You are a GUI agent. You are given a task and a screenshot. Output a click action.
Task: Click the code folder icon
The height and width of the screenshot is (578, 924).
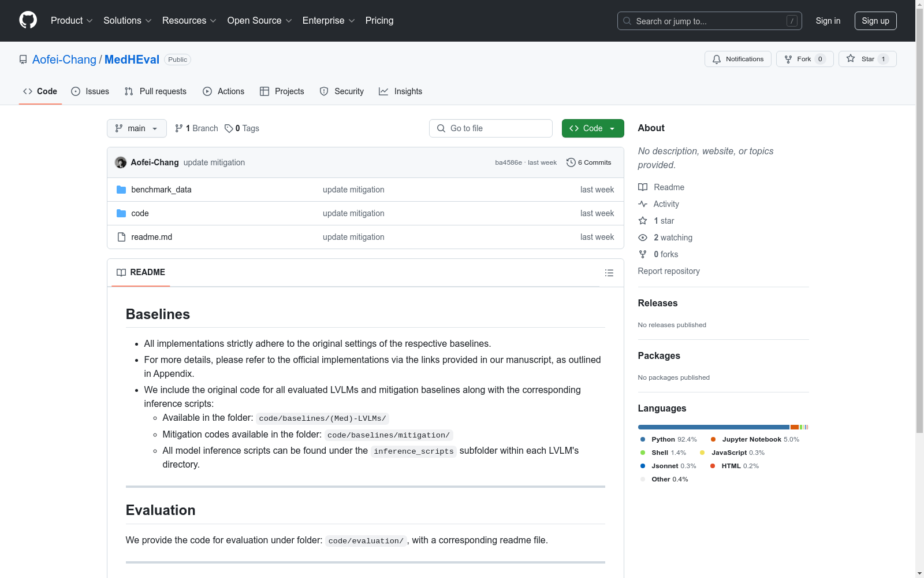tap(121, 213)
